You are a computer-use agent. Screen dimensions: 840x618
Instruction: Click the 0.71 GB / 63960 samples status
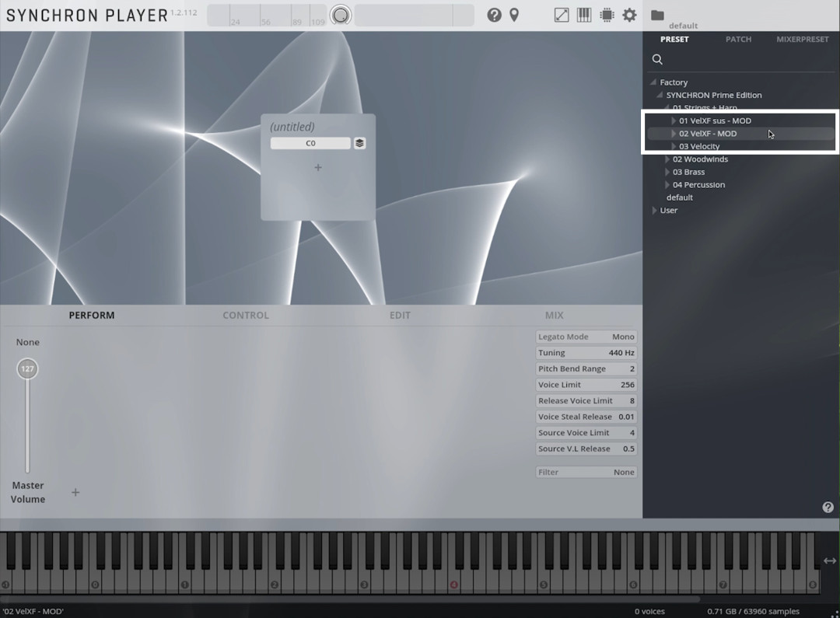click(x=753, y=612)
